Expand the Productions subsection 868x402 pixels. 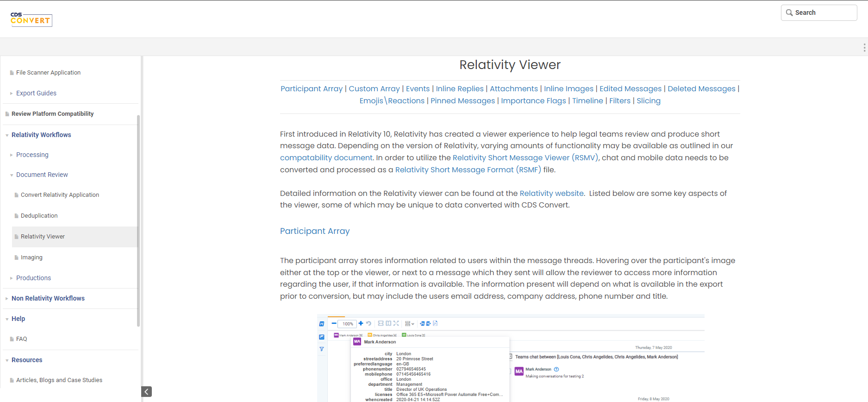pyautogui.click(x=12, y=278)
